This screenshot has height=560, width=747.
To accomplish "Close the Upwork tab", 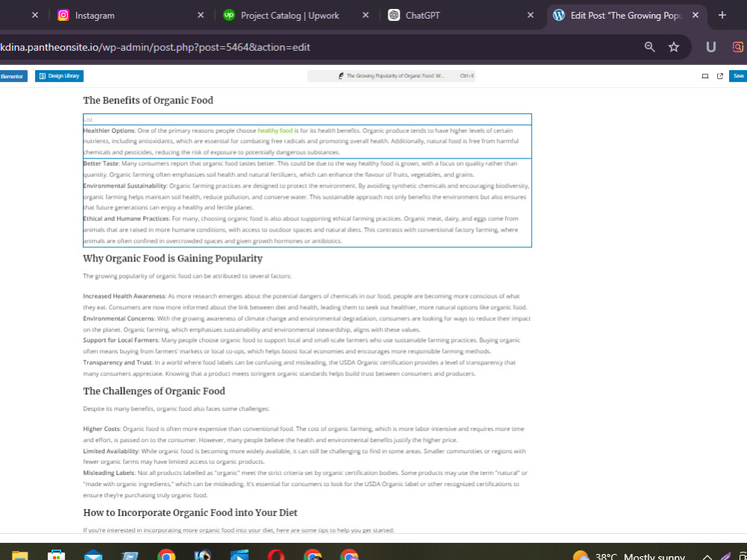I will pos(365,15).
